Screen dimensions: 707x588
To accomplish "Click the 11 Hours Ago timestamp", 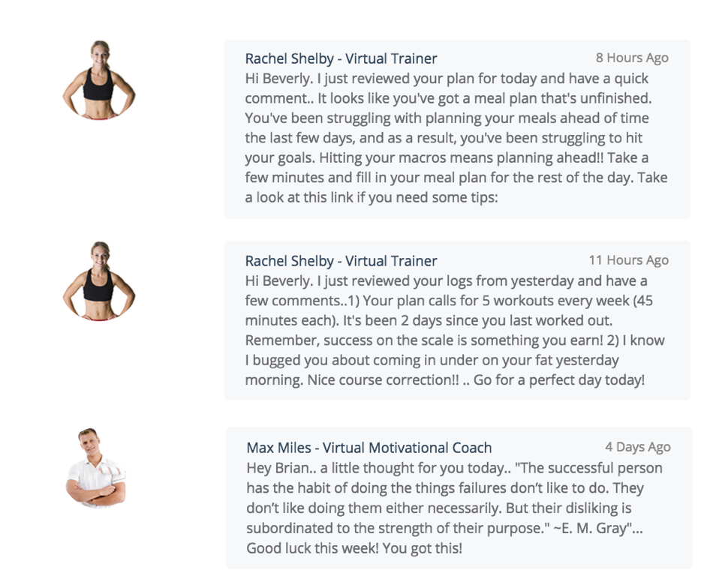I will tap(628, 260).
